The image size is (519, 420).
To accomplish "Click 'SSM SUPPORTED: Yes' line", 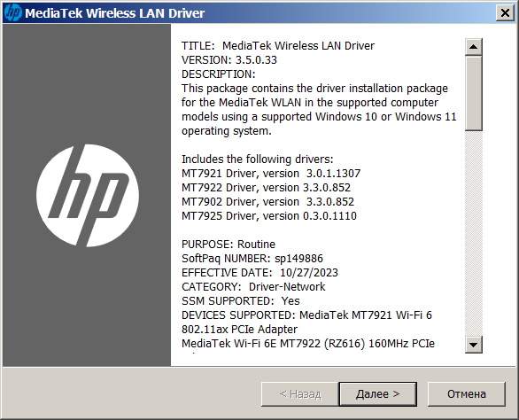I will [241, 301].
